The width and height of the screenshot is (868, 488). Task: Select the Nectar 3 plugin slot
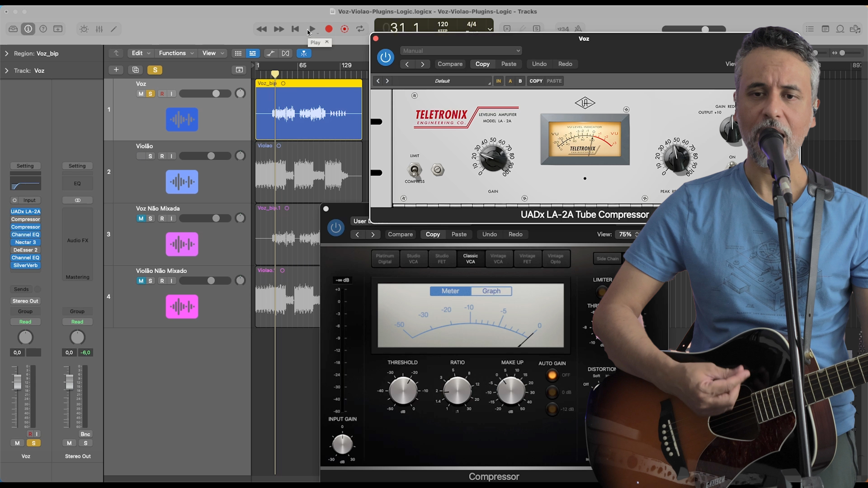(x=25, y=242)
